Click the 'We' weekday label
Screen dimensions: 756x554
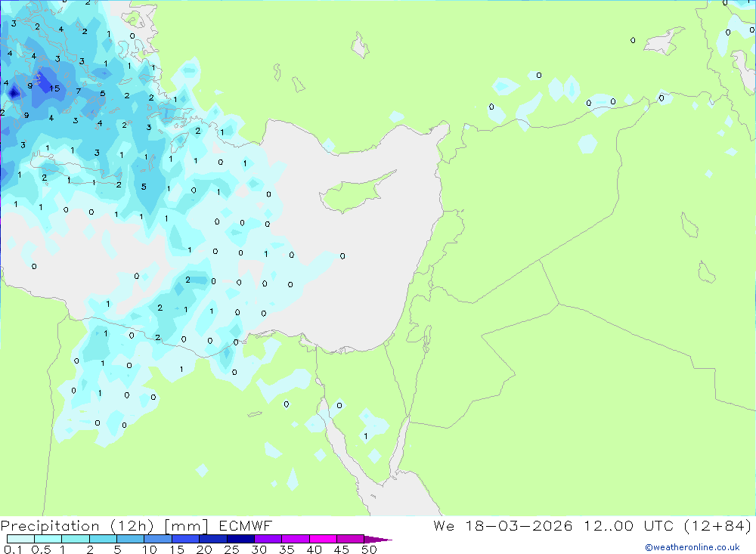tap(444, 525)
